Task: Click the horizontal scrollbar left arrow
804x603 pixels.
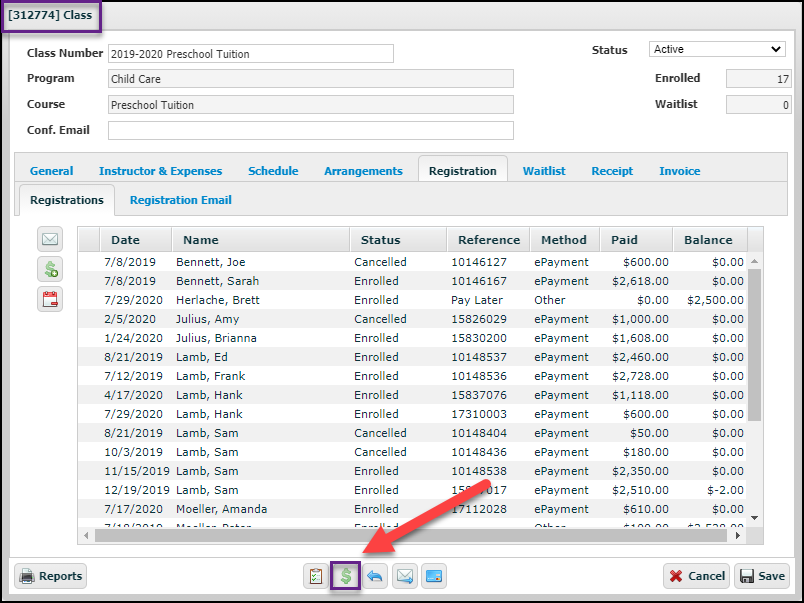Action: coord(86,536)
